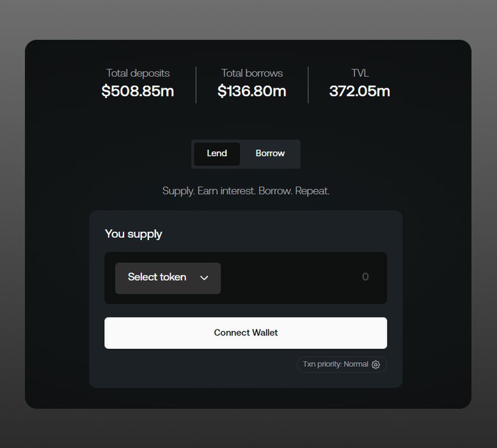497x448 pixels.
Task: Click empty space in the token amount row
Action: (288, 278)
